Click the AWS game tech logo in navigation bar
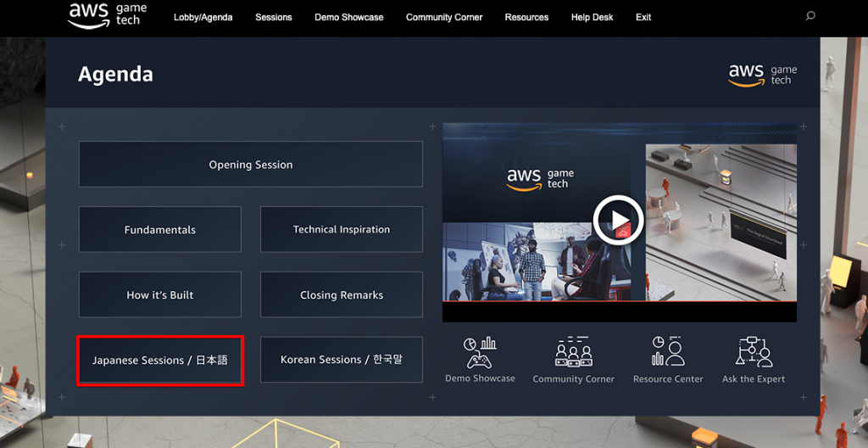The image size is (868, 448). pyautogui.click(x=108, y=16)
